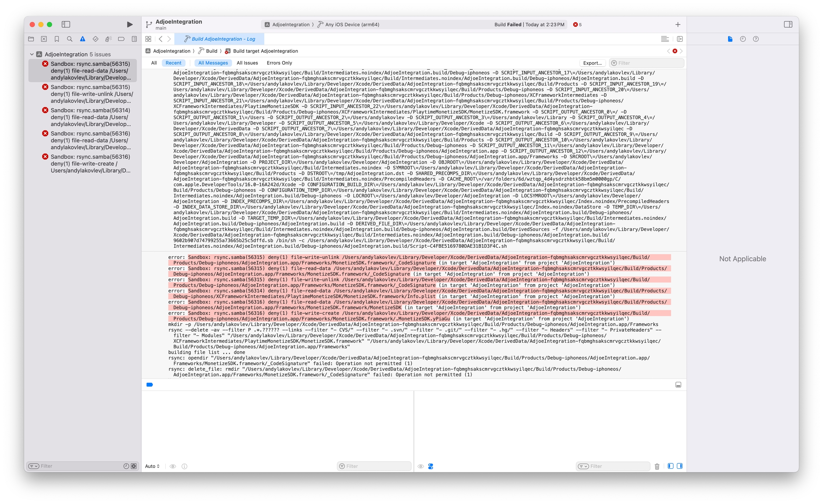Open the Issue navigator warning icon
823x504 pixels.
tap(83, 39)
